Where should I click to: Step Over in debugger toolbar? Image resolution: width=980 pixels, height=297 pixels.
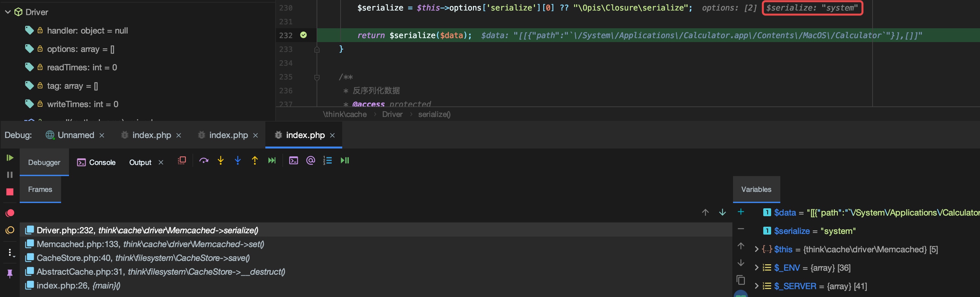[204, 160]
